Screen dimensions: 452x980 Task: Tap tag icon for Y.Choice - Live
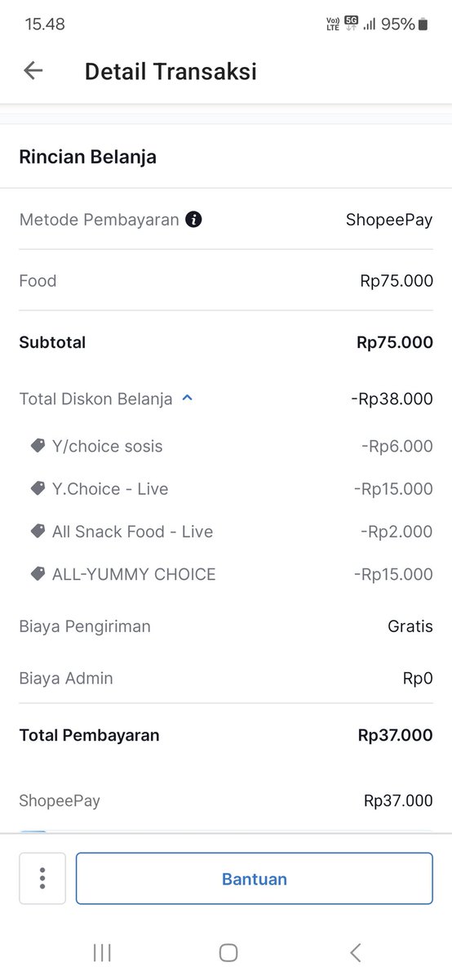pos(38,488)
